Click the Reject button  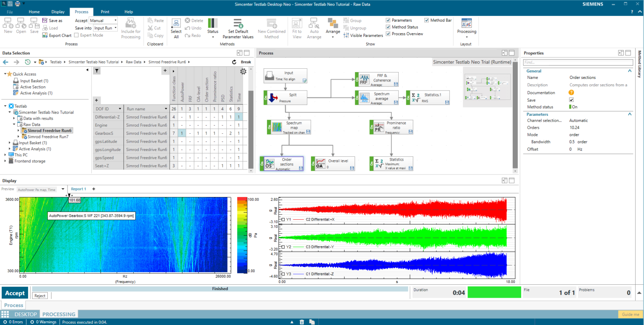39,296
